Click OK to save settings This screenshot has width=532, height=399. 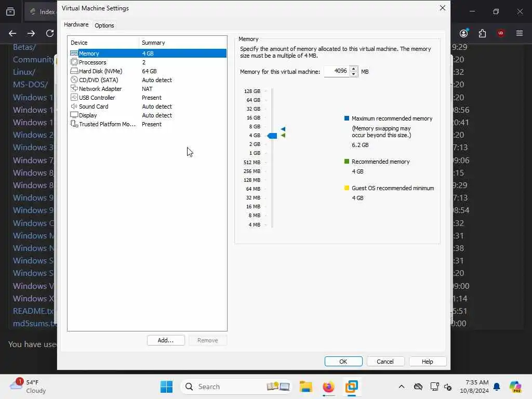[x=343, y=362]
